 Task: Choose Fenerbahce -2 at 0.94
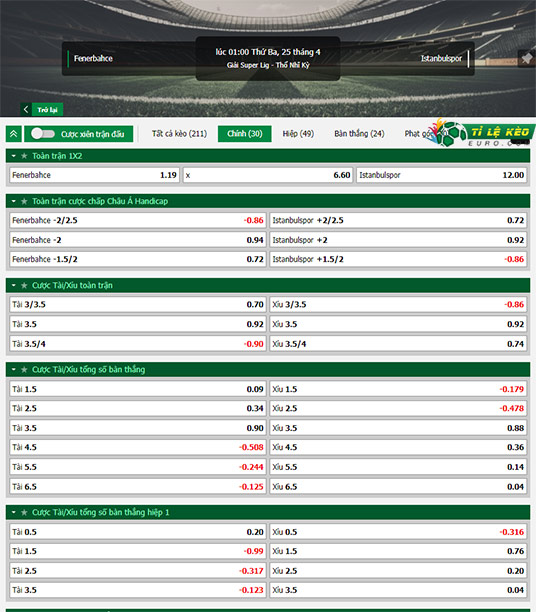coord(138,240)
